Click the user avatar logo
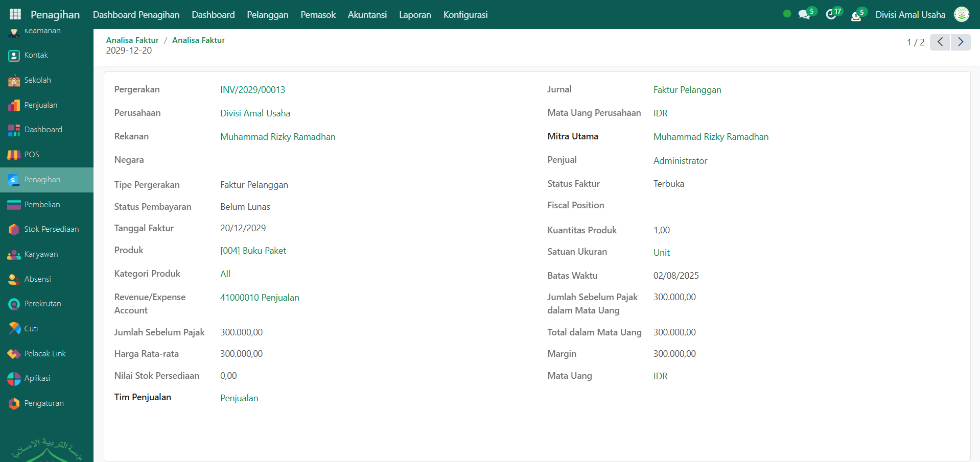 point(962,14)
